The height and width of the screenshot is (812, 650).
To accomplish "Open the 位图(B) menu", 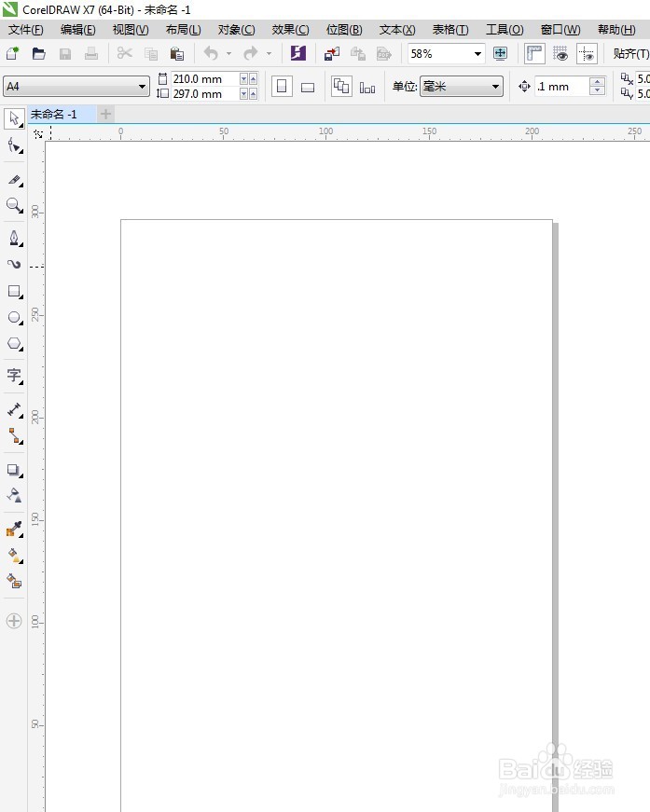I will (344, 30).
